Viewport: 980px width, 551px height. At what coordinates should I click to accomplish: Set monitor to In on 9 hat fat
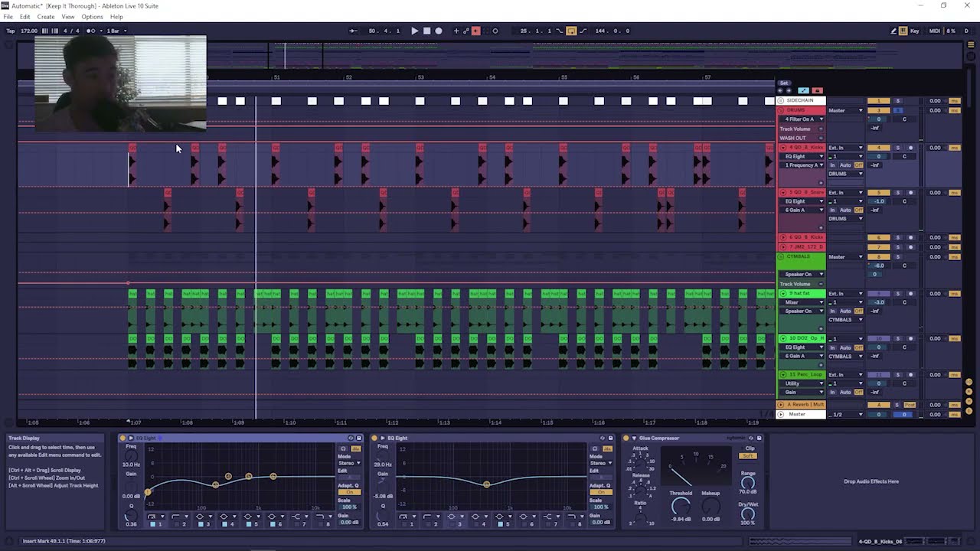[831, 311]
